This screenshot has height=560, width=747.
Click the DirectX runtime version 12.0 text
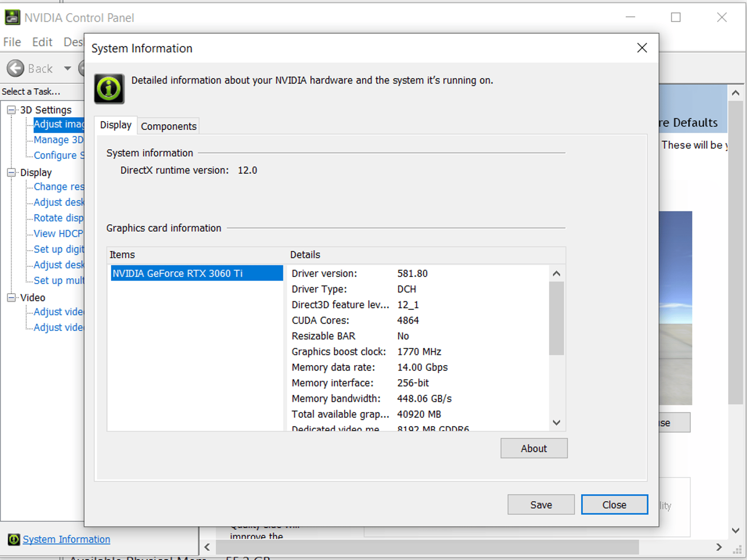pos(189,170)
